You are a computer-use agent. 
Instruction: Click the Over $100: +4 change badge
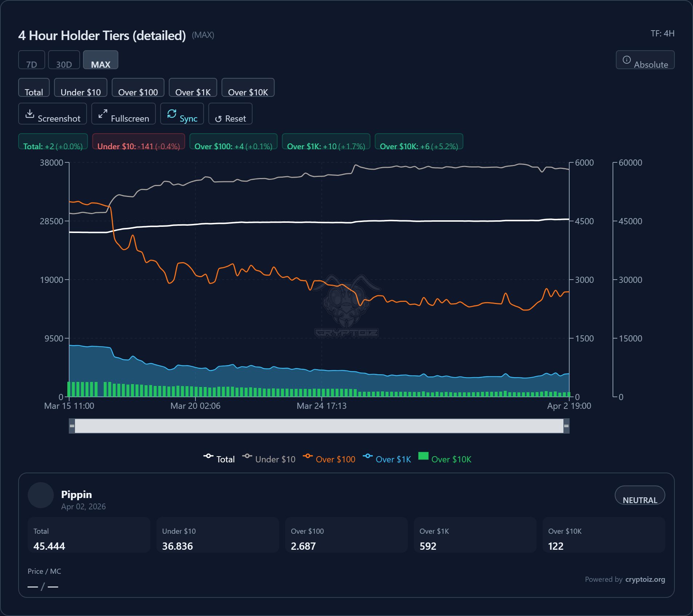233,142
